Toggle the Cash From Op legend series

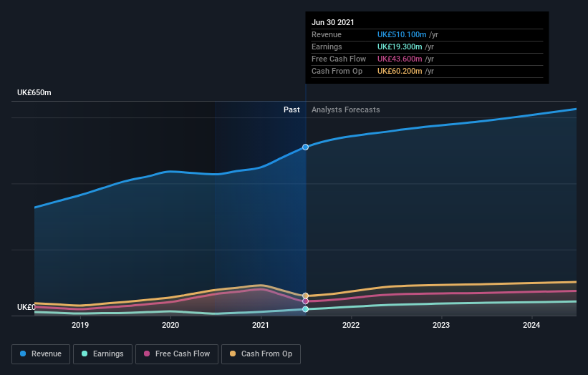(x=261, y=354)
